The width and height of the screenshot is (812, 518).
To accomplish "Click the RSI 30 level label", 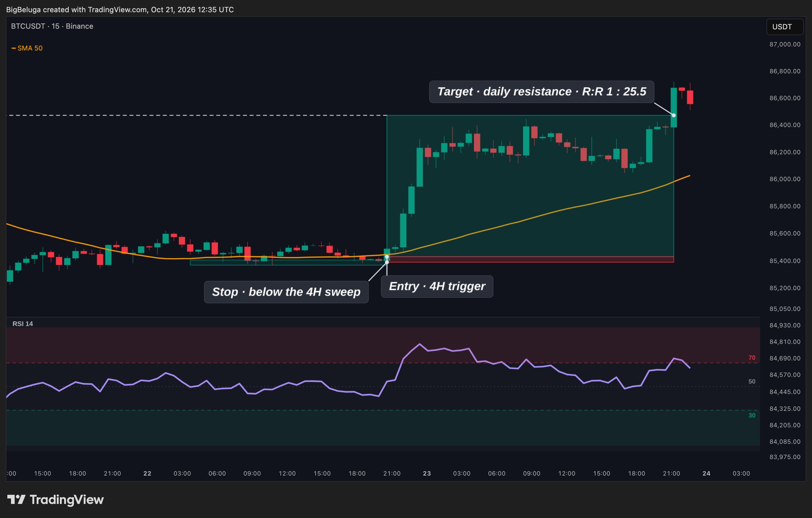I will click(x=752, y=415).
